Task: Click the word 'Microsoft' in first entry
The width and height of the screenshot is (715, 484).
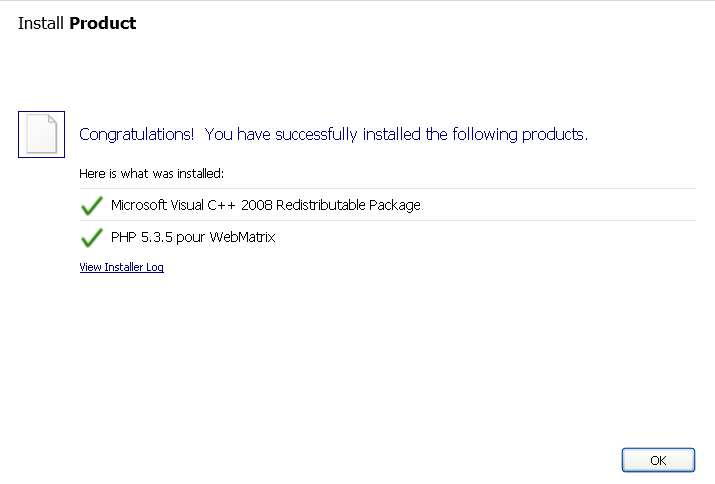Action: [139, 205]
